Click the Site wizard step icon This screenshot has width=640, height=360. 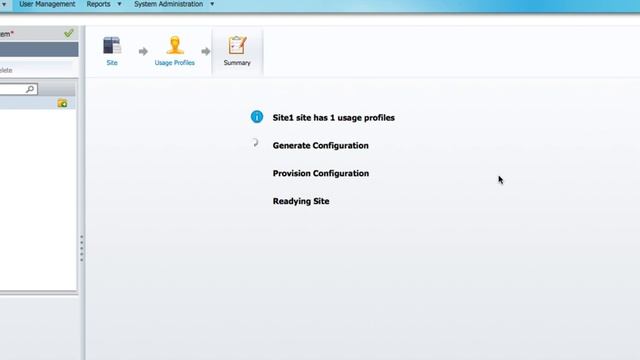pos(112,45)
